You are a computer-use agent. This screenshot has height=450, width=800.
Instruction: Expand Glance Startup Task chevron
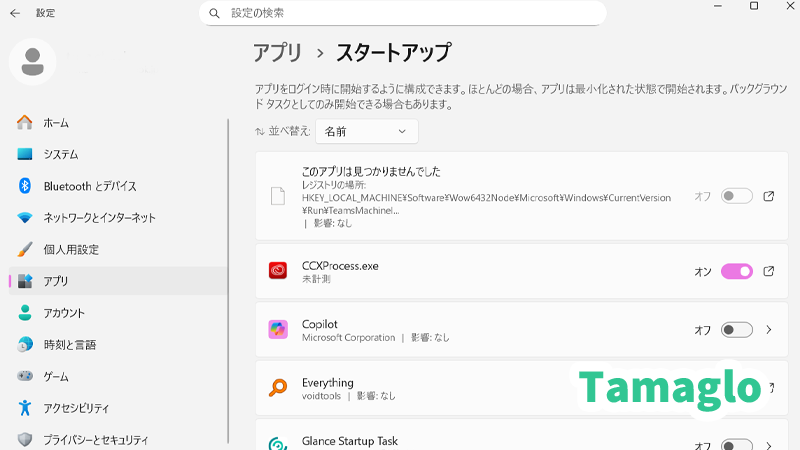click(769, 445)
